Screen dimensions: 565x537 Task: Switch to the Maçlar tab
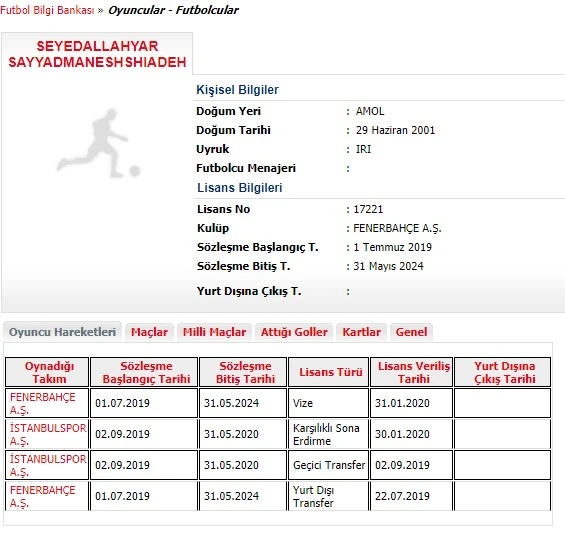pyautogui.click(x=149, y=332)
